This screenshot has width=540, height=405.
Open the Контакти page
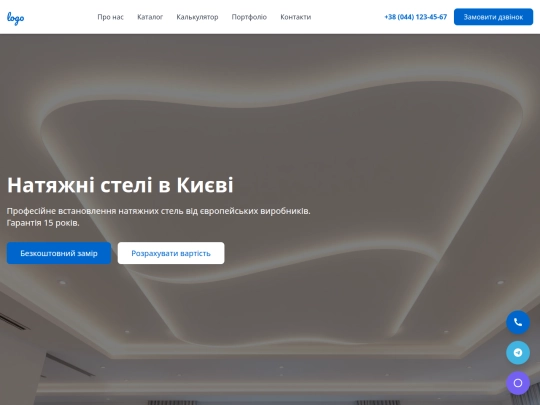(295, 17)
